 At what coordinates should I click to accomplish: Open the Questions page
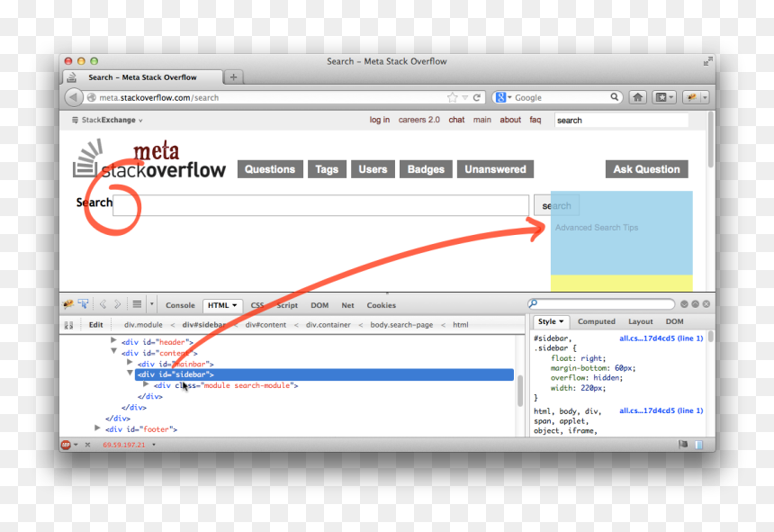tap(270, 169)
